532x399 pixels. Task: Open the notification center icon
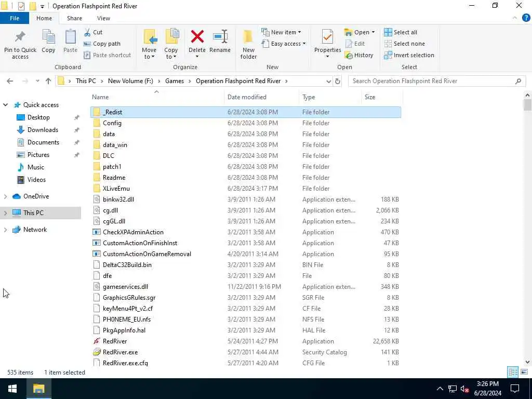[515, 389]
